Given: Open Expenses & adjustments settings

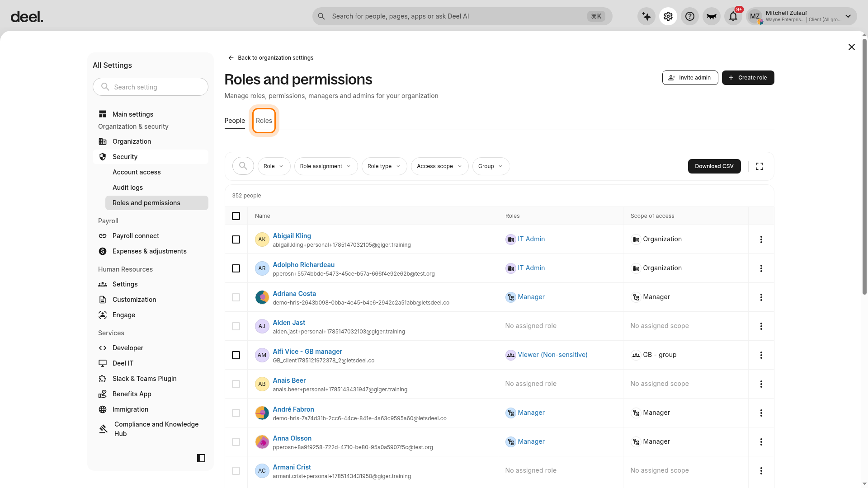Looking at the screenshot, I should (x=151, y=251).
